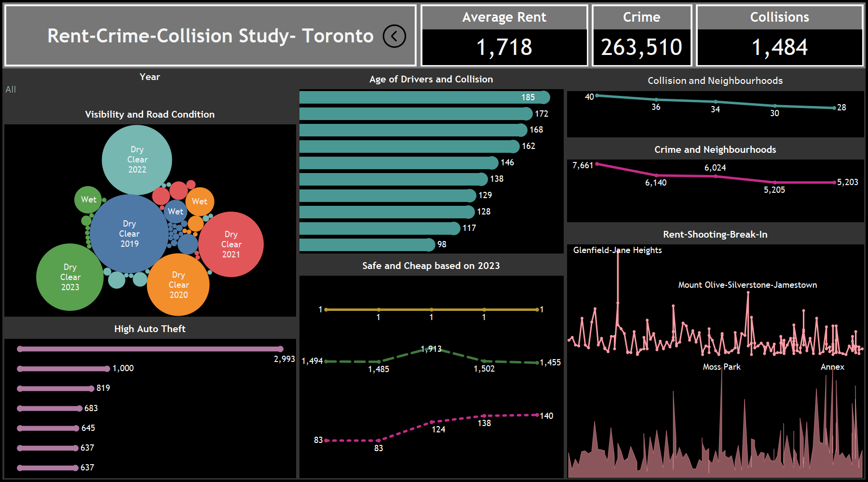Click the Average Rent 1,718 card

(x=504, y=47)
